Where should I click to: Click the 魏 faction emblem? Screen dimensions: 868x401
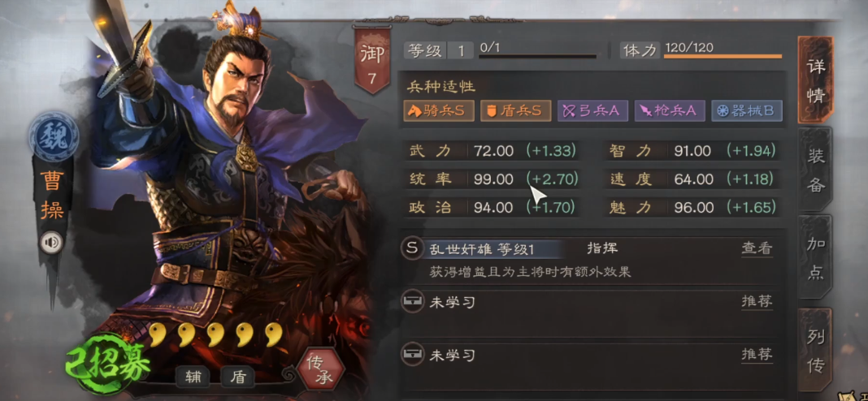(51, 136)
